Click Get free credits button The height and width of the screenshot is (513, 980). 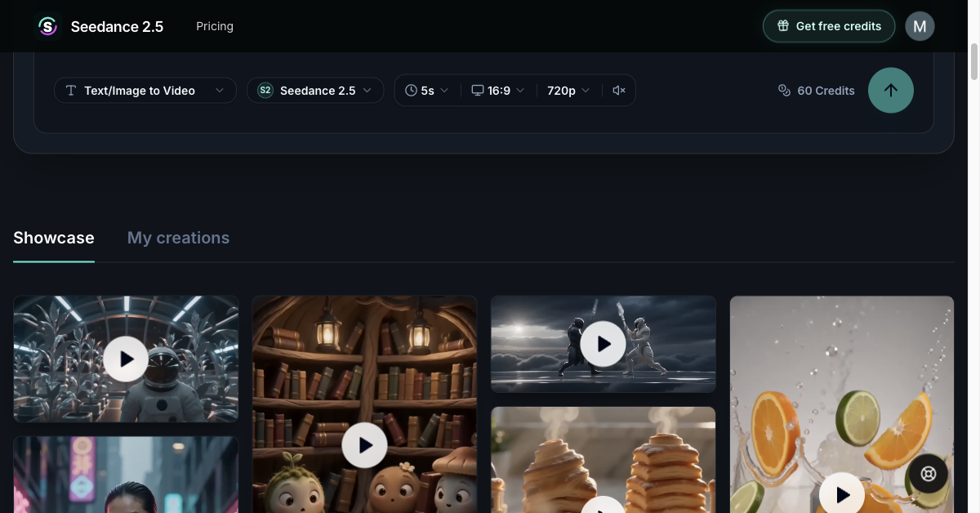[x=829, y=26]
